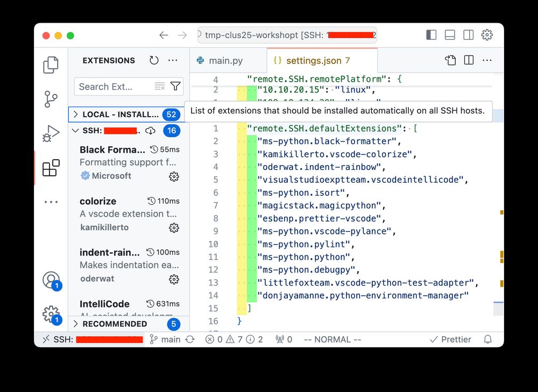Open Customize Layout gear in title bar

[487, 35]
